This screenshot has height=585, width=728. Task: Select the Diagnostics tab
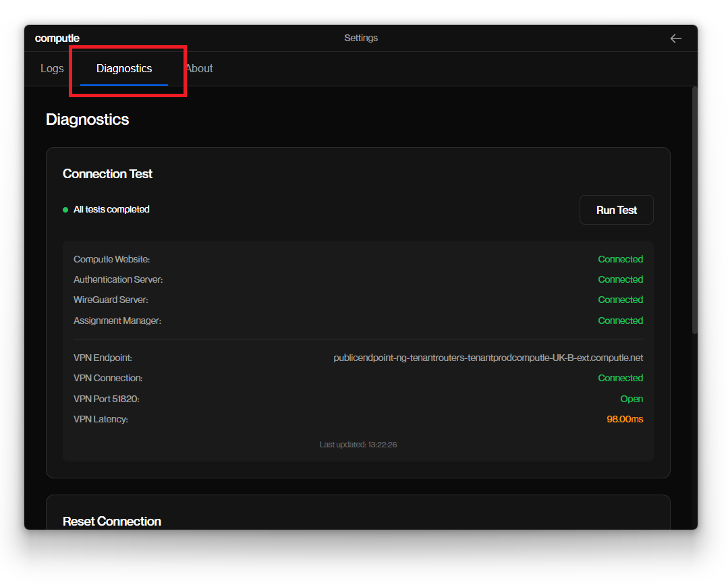click(x=124, y=69)
